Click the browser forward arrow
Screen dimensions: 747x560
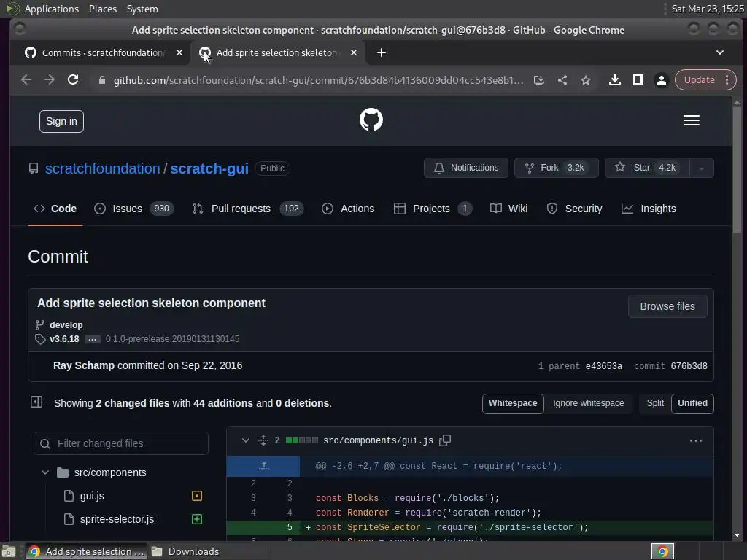50,80
